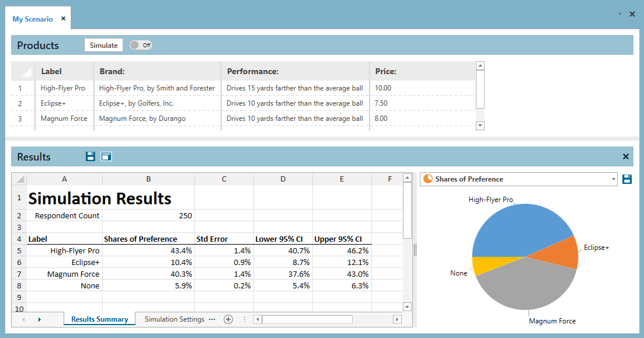644x338 pixels.
Task: Save the Shares of Preference chart
Action: [x=627, y=179]
